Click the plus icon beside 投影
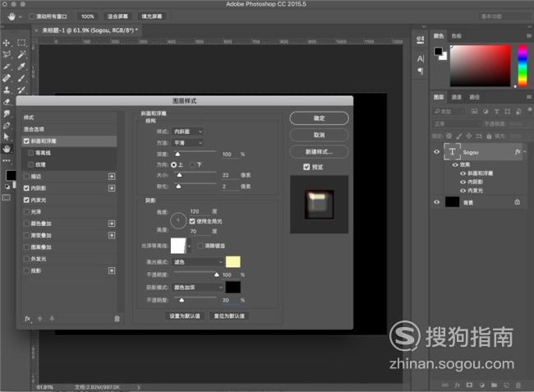 (x=112, y=270)
